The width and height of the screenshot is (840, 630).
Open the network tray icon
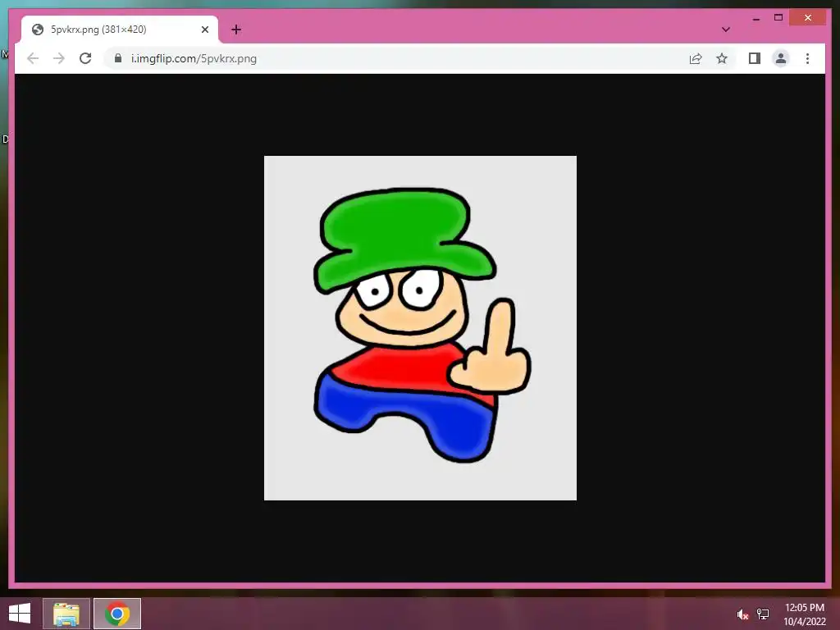[x=763, y=614]
